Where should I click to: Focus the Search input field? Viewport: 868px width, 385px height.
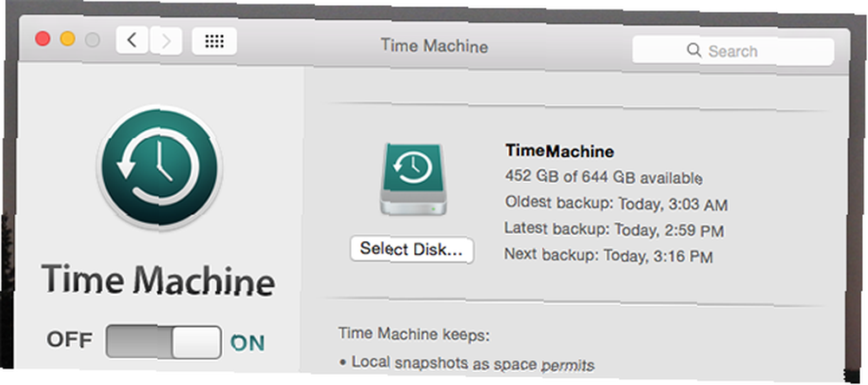point(733,51)
